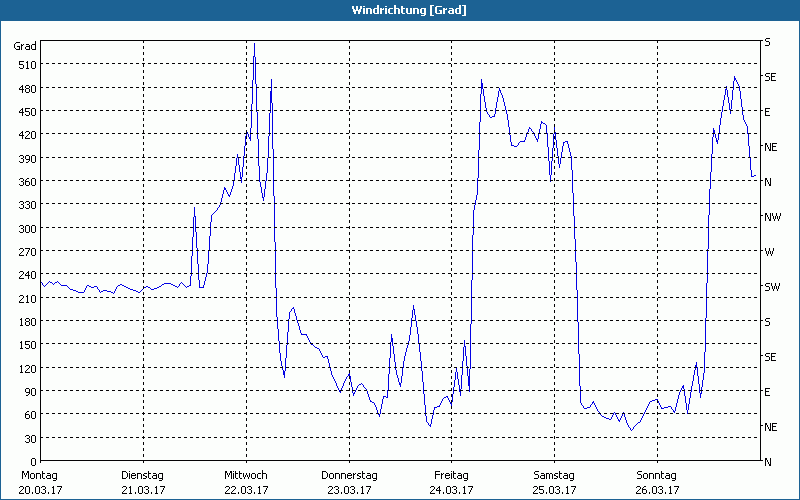
Task: Select the 150 degree axis label
Action: point(28,345)
